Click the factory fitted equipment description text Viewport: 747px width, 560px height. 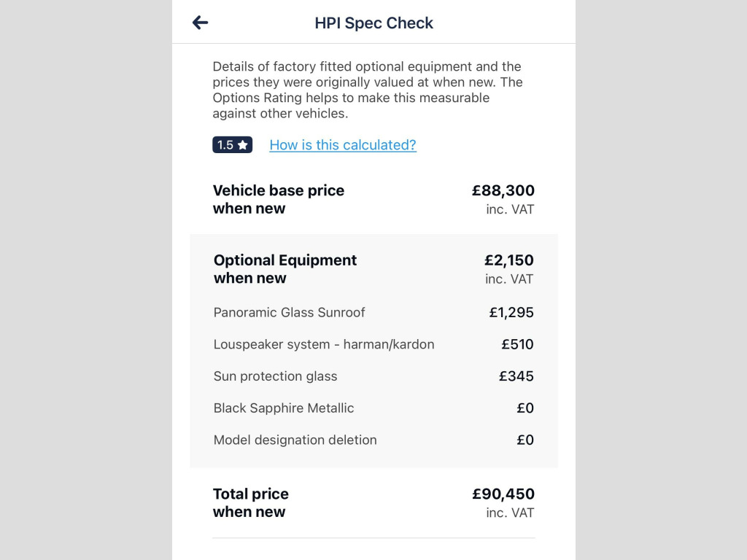point(367,90)
